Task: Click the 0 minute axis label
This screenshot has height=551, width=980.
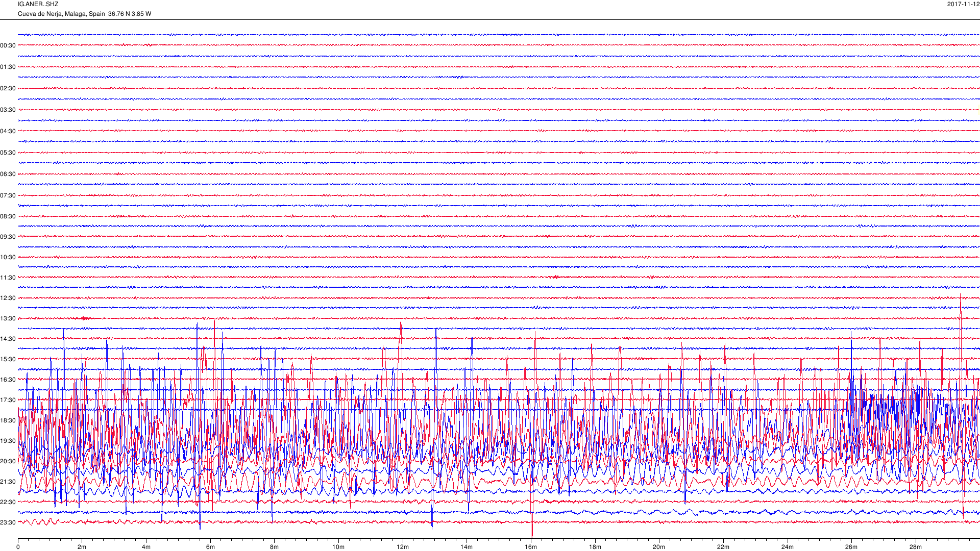Action: 18,547
